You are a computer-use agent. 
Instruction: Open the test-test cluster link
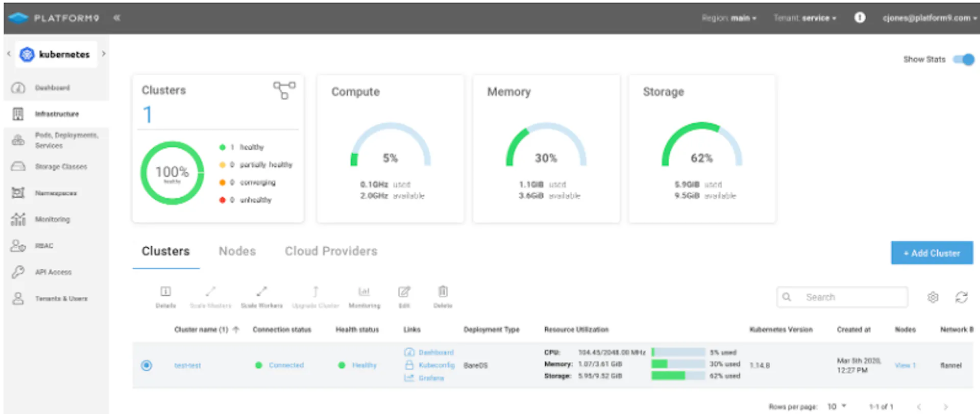pos(187,366)
